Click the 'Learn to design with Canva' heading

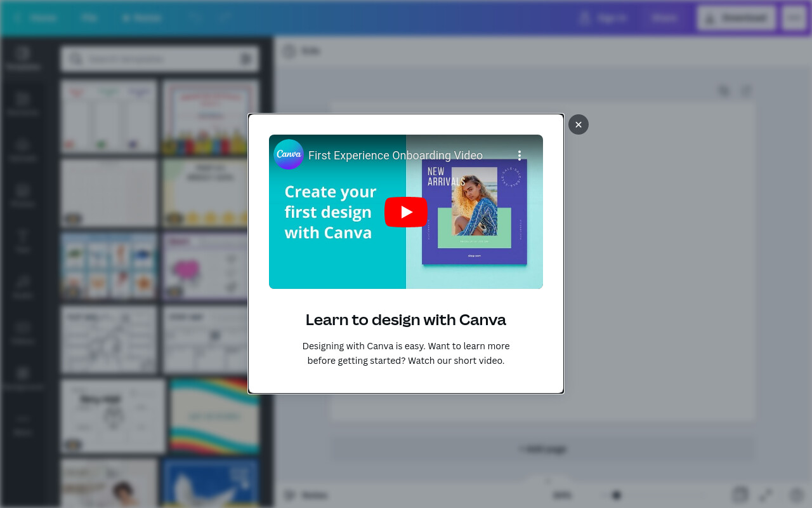[406, 319]
